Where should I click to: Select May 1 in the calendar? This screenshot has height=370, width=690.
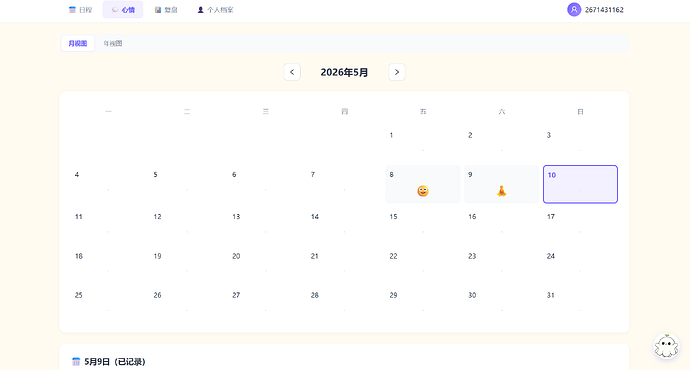tap(423, 143)
